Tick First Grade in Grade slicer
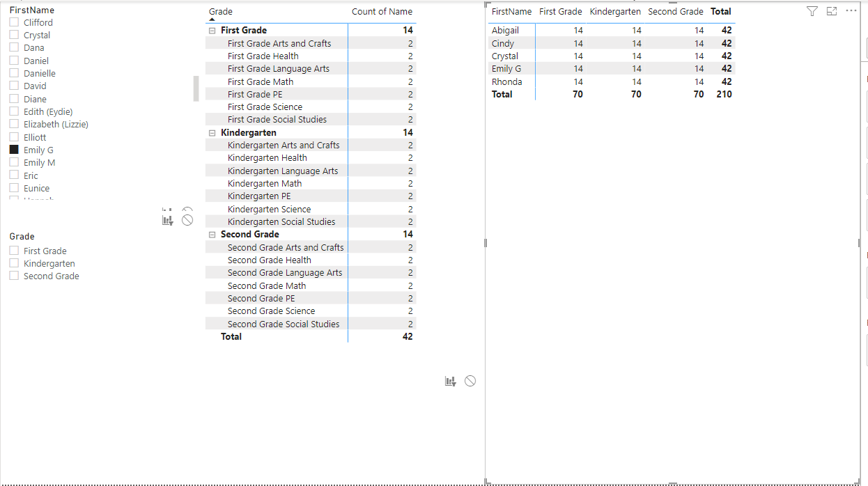 coord(14,251)
